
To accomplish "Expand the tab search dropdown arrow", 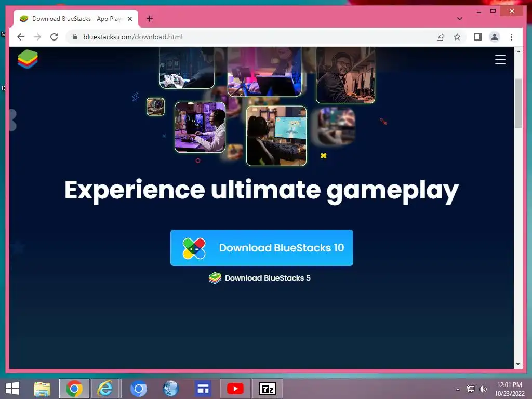I will (x=460, y=19).
